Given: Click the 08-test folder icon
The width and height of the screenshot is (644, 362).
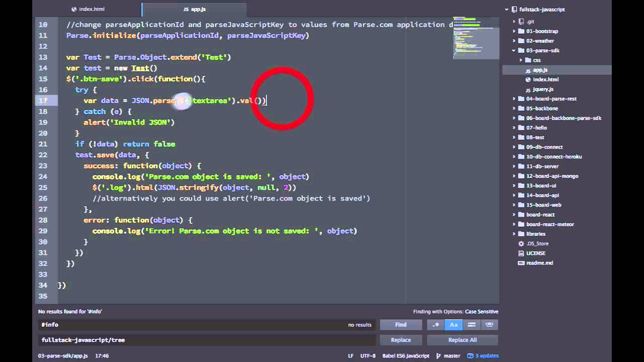Looking at the screenshot, I should tap(521, 137).
